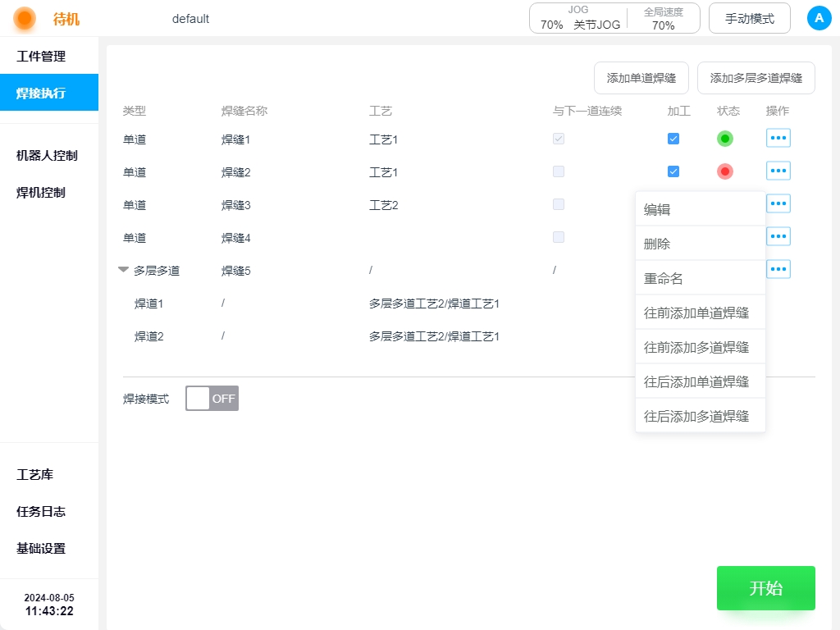The height and width of the screenshot is (630, 840).
Task: Click the orange standby status icon
Action: (25, 18)
